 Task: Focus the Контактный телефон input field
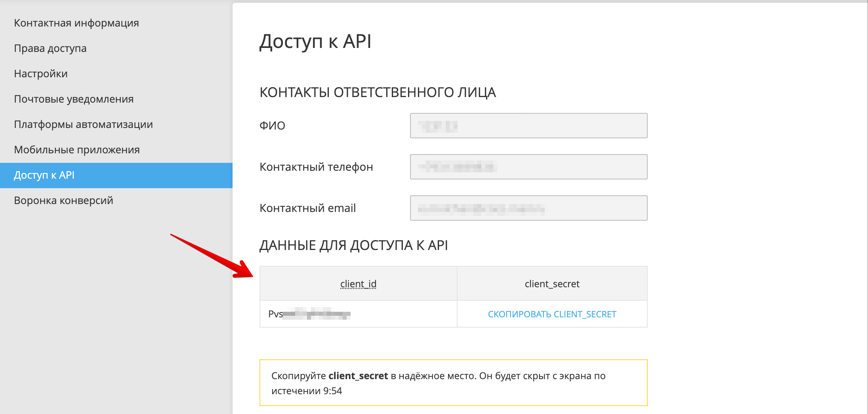528,167
